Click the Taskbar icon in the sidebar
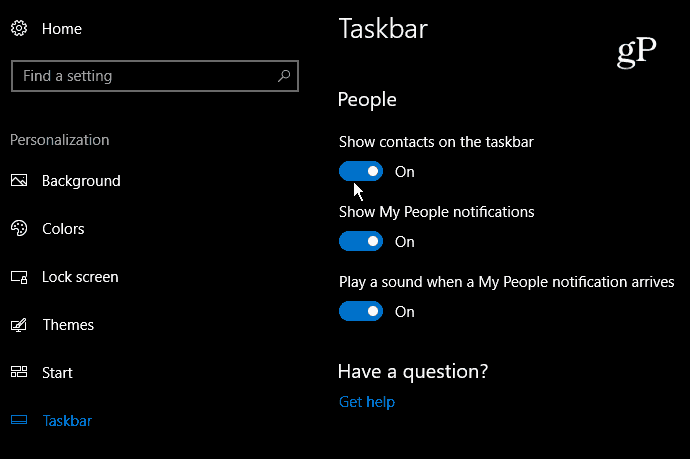 pyautogui.click(x=19, y=420)
